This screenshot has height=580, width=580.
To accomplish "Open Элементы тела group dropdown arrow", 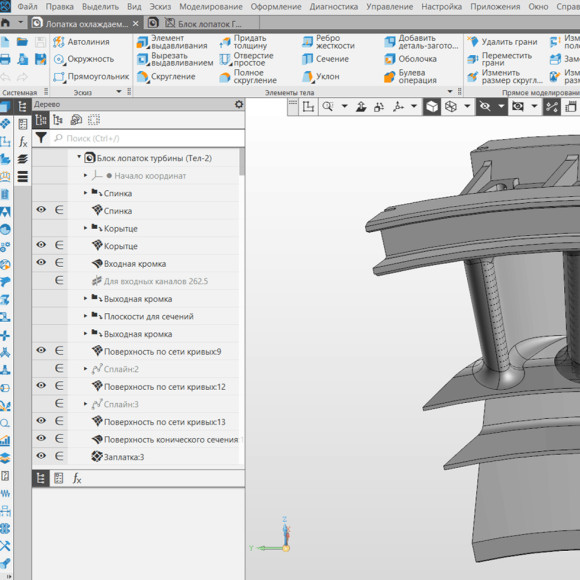I will (x=450, y=91).
